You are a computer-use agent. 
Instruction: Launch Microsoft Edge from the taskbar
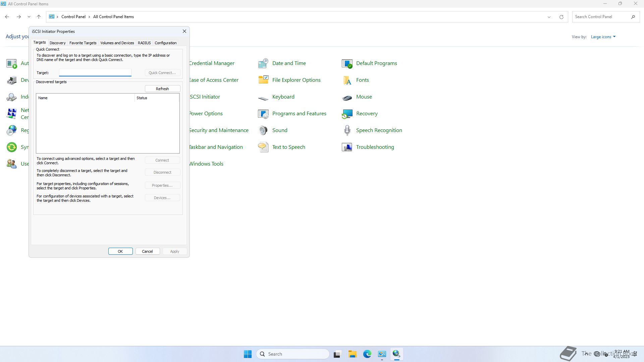coord(367,354)
